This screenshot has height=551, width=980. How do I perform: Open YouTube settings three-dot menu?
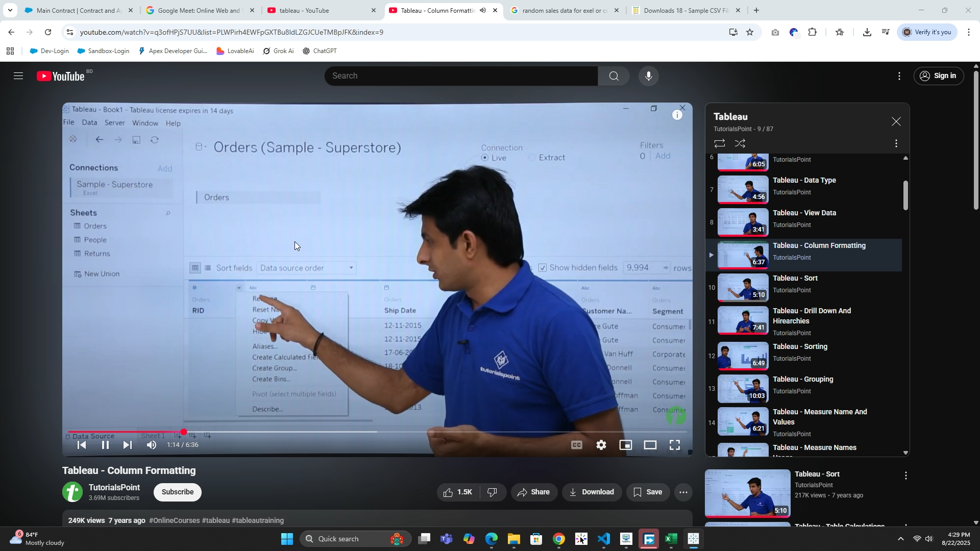899,76
